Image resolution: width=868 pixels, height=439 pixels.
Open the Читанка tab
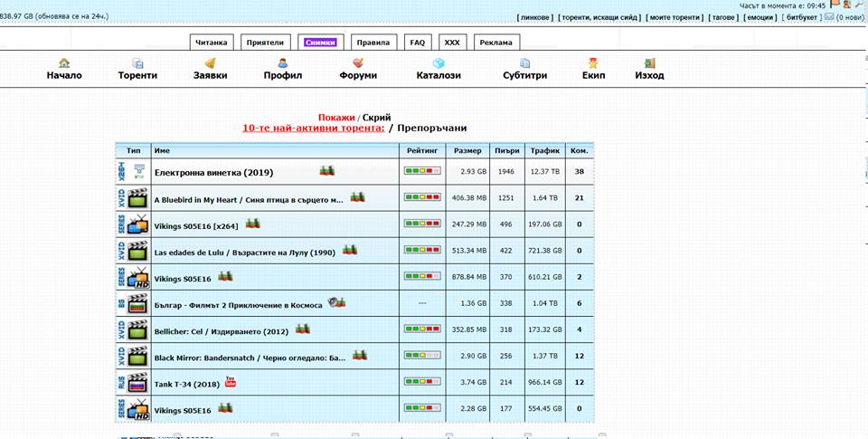[213, 42]
